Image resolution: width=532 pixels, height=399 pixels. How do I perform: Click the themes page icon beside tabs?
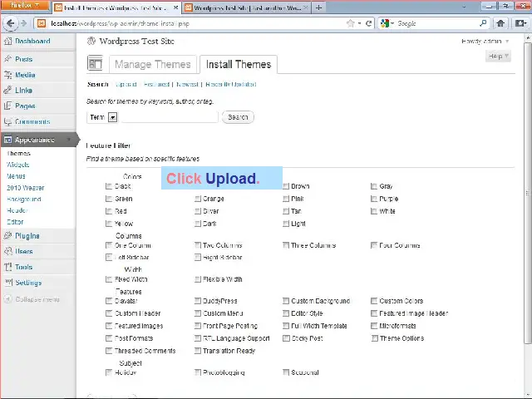point(95,63)
